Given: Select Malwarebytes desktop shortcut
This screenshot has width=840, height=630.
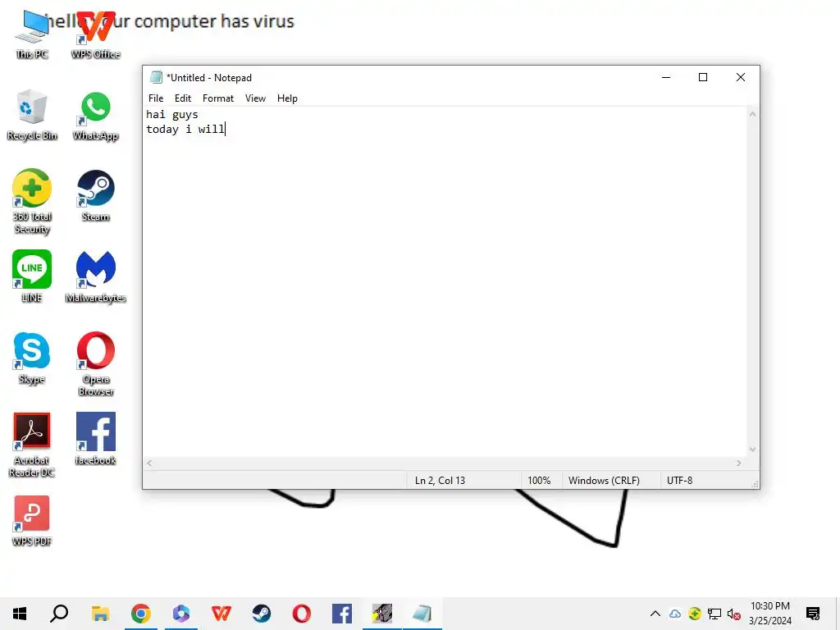Looking at the screenshot, I should (95, 276).
